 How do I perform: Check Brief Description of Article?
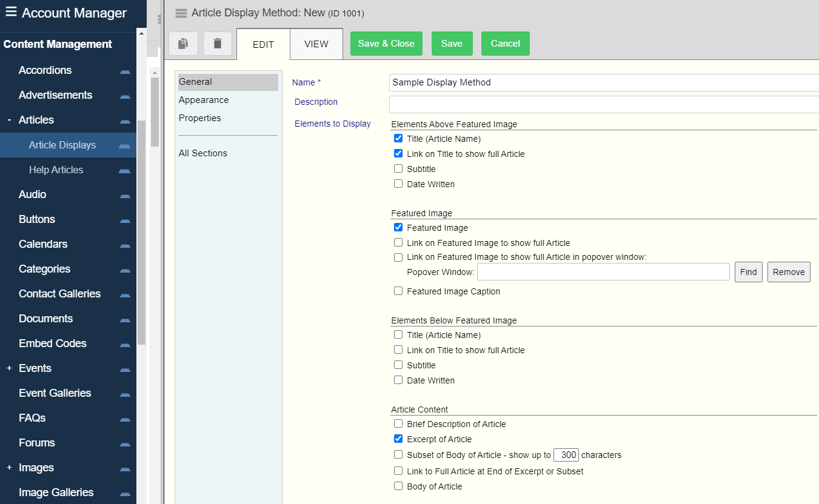pyautogui.click(x=398, y=424)
